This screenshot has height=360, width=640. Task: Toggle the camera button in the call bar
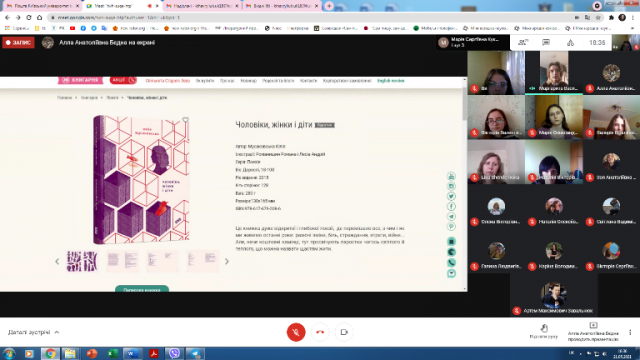pos(344,332)
